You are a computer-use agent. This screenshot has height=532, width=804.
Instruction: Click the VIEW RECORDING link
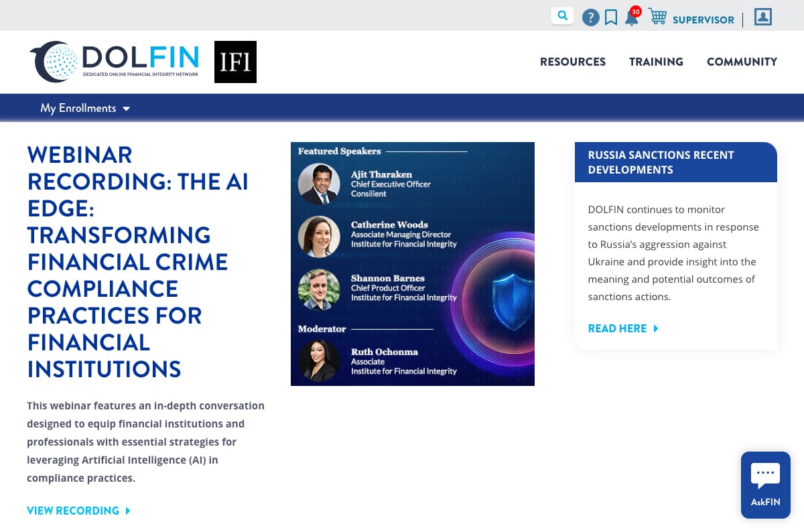pos(73,511)
